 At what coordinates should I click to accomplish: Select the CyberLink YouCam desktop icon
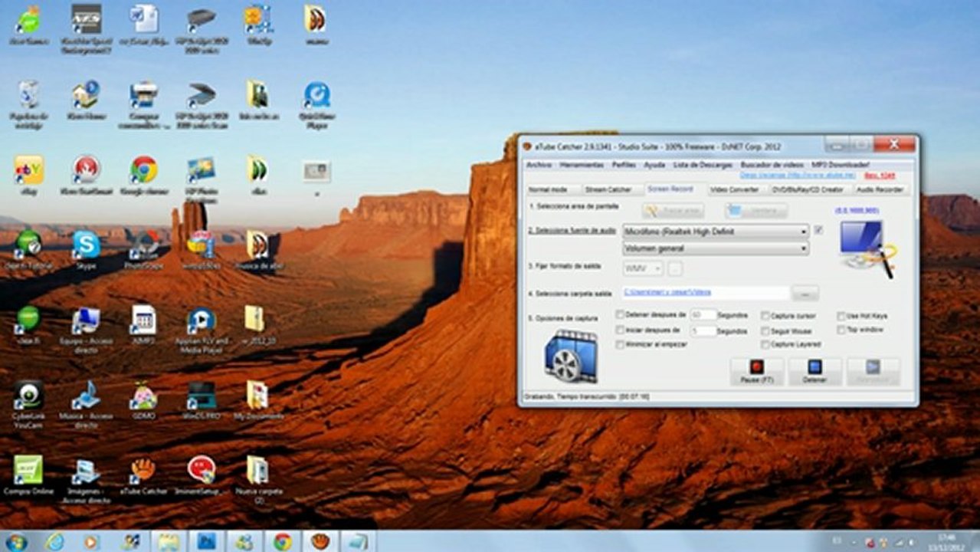28,404
